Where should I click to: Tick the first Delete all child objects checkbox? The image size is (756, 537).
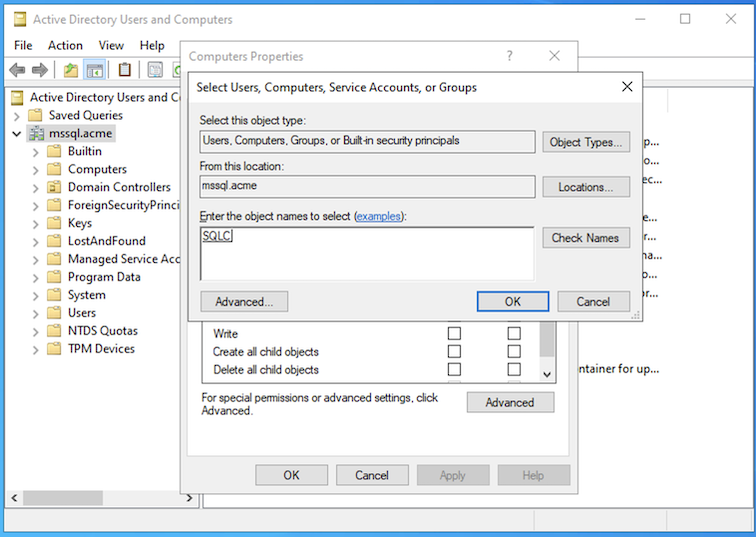click(x=454, y=369)
